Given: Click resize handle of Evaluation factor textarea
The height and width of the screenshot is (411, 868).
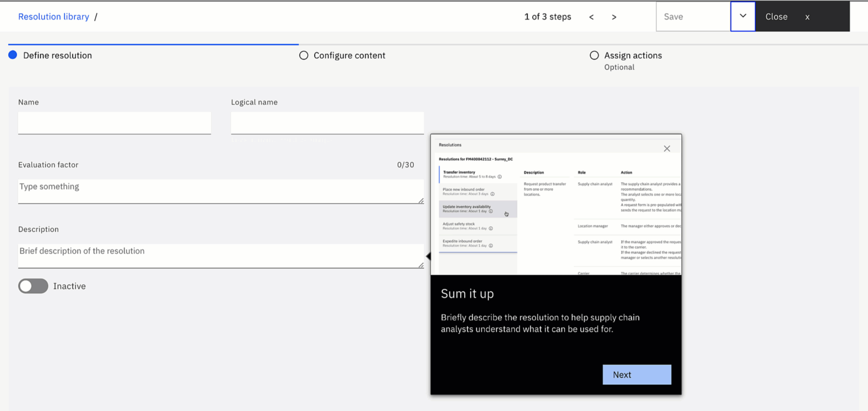Looking at the screenshot, I should tap(421, 201).
